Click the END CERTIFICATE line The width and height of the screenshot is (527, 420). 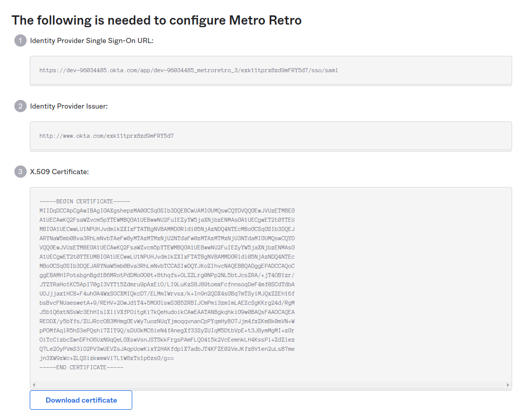point(82,367)
